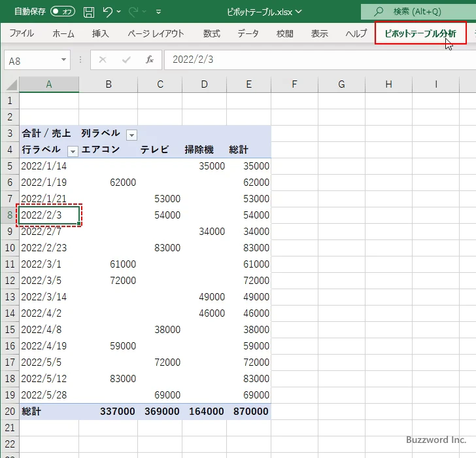Switch to the 数式 tab
The image size is (476, 458).
(x=212, y=33)
